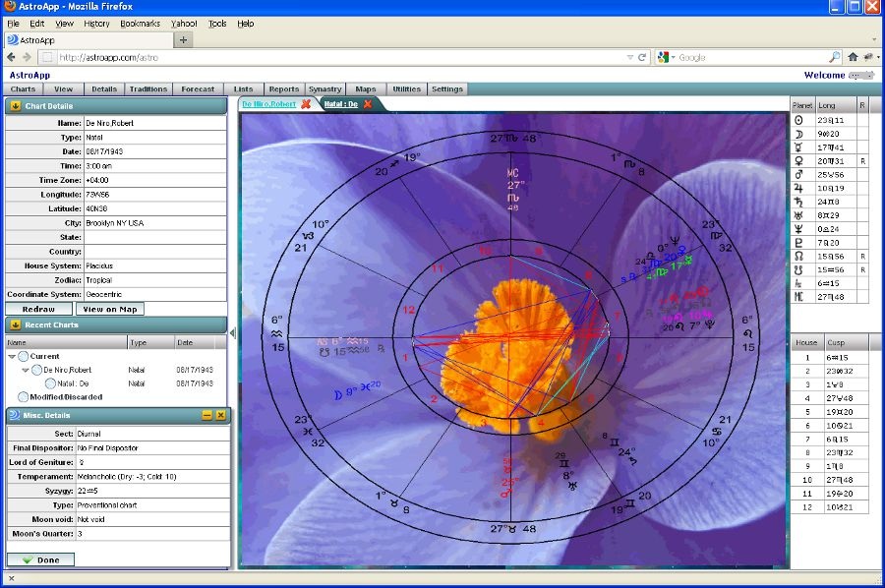Click the browser reload icon

(642, 57)
